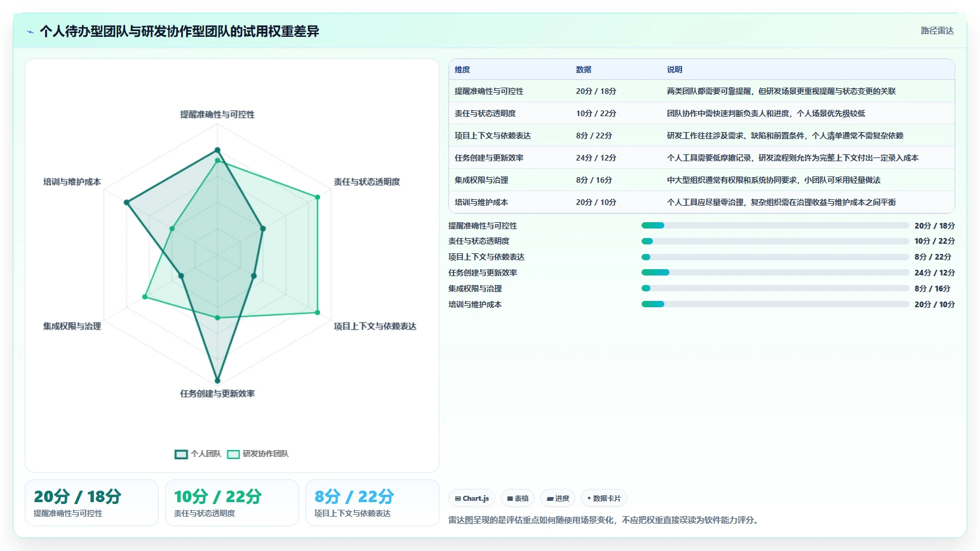980x551 pixels.
Task: Click table value 20分 / 18分
Action: 596,91
